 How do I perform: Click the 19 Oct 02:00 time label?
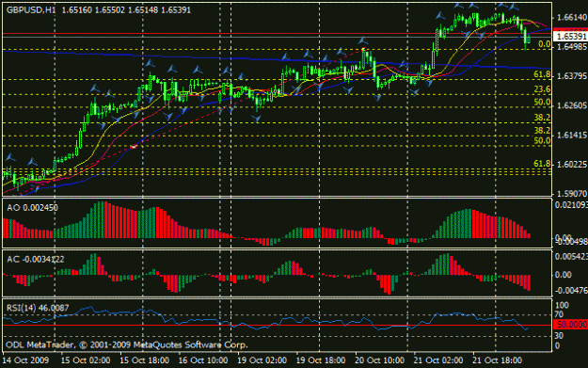(262, 360)
